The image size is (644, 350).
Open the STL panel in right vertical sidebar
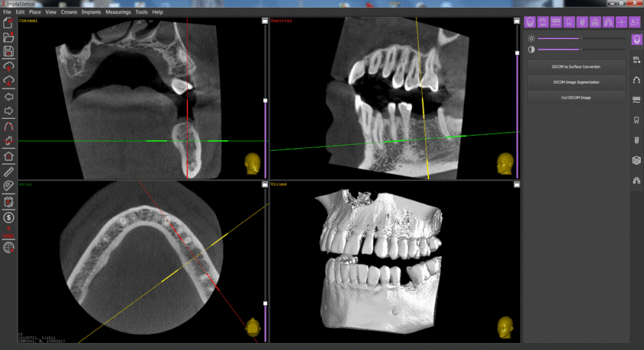click(x=636, y=60)
